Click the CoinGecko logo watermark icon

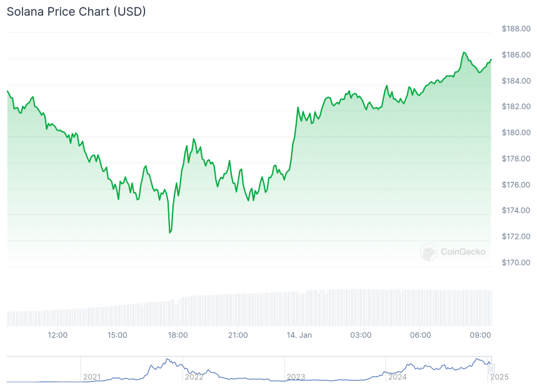pos(429,252)
